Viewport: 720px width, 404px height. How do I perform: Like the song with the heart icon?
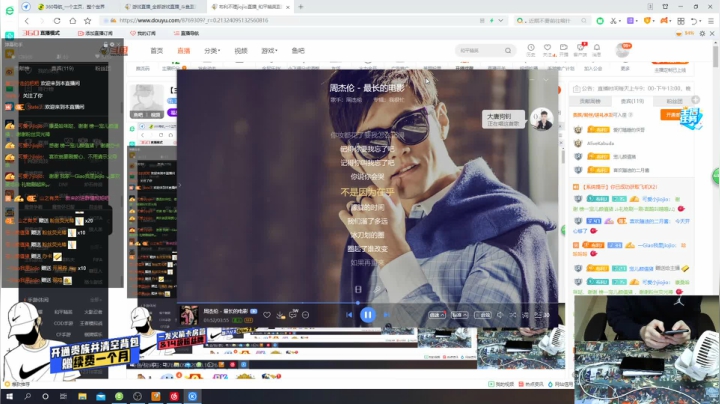[267, 315]
